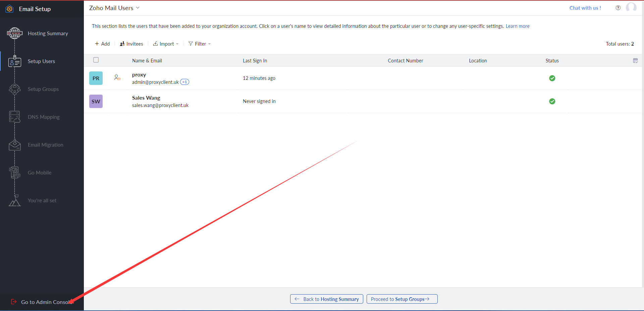Click Back to Hosting Summary button
The height and width of the screenshot is (311, 644).
point(327,299)
